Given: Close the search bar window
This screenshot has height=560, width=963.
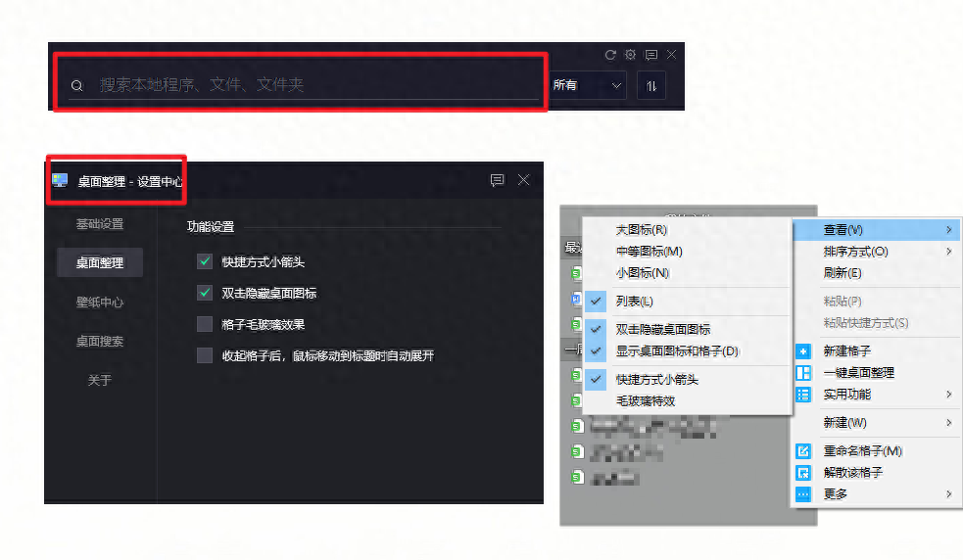Looking at the screenshot, I should pos(672,55).
